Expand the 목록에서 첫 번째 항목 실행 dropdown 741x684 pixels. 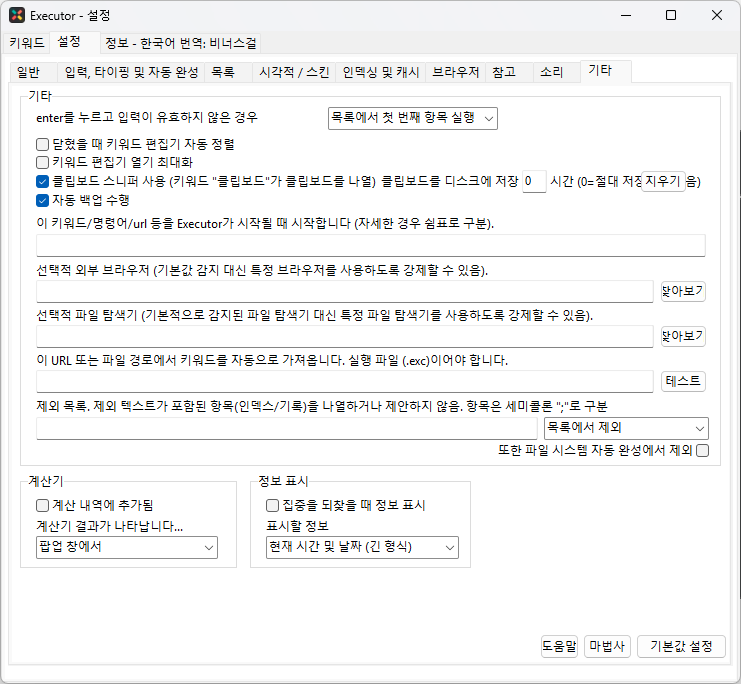click(x=413, y=118)
